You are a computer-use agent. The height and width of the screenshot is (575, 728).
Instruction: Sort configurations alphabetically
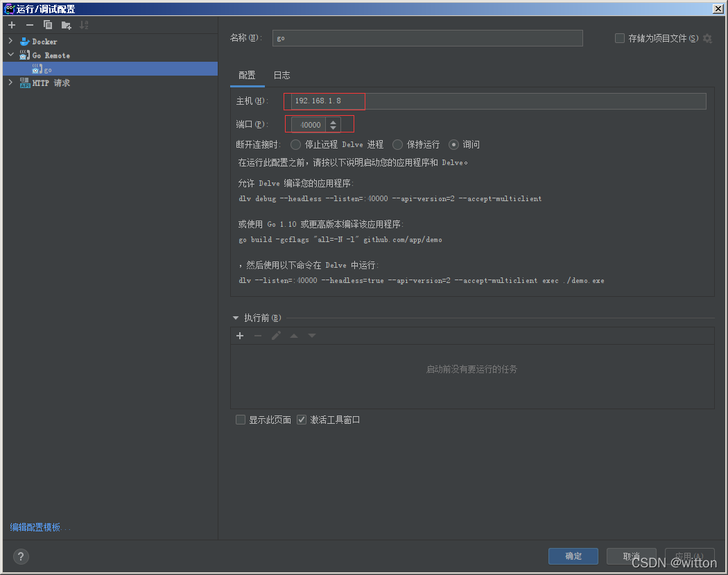(x=84, y=25)
